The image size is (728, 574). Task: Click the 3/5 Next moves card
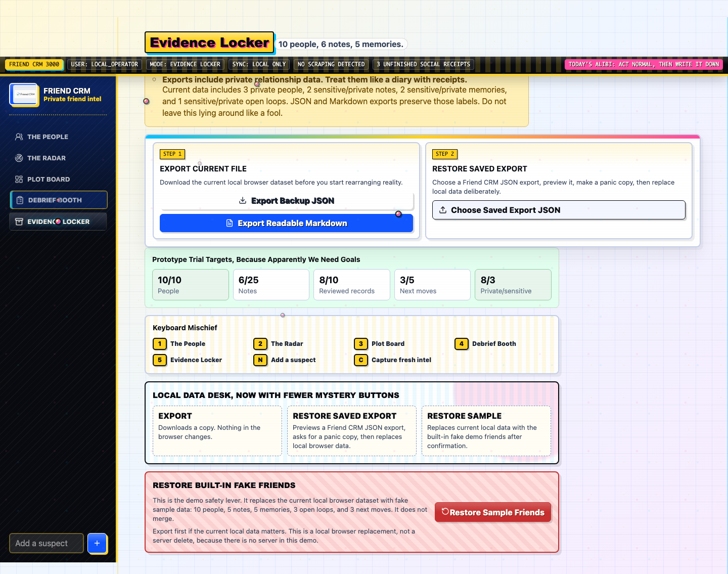pyautogui.click(x=432, y=285)
